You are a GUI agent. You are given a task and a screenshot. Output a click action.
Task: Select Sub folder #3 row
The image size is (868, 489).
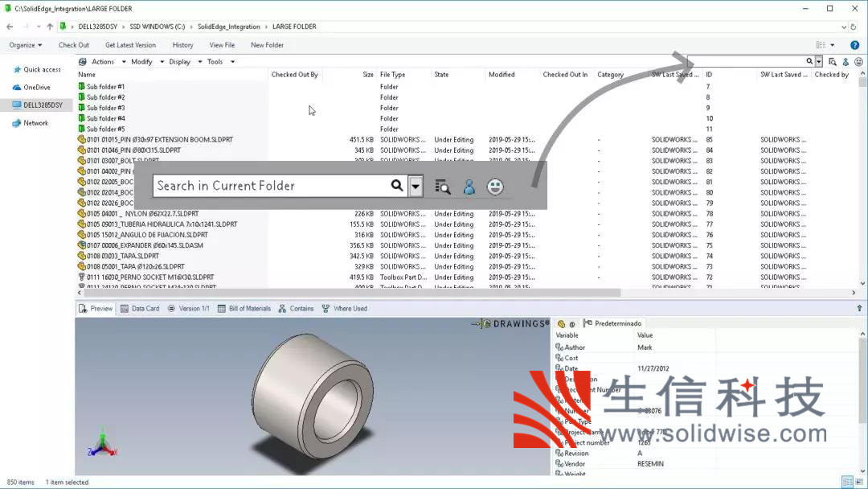point(106,108)
